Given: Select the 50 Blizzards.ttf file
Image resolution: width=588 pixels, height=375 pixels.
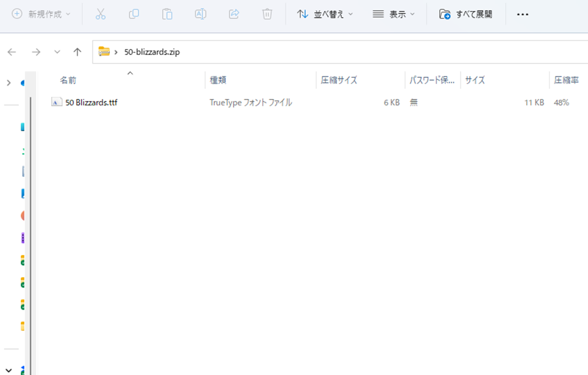Looking at the screenshot, I should click(91, 103).
